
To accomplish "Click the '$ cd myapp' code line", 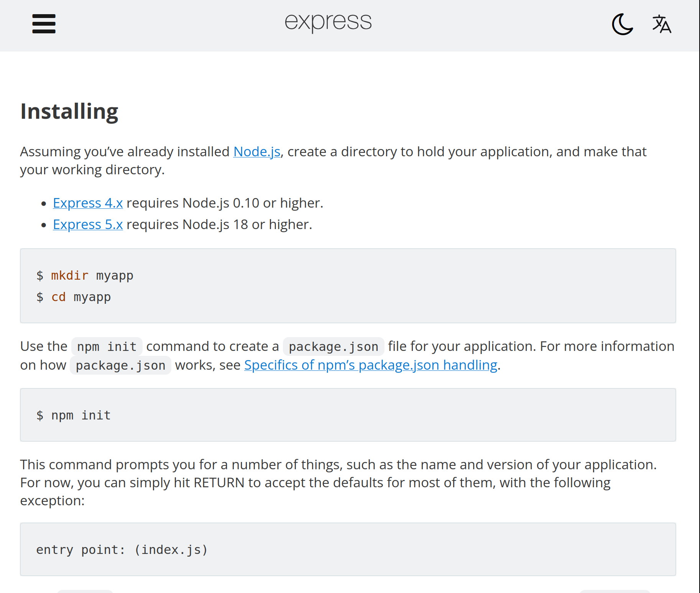I will pos(74,297).
